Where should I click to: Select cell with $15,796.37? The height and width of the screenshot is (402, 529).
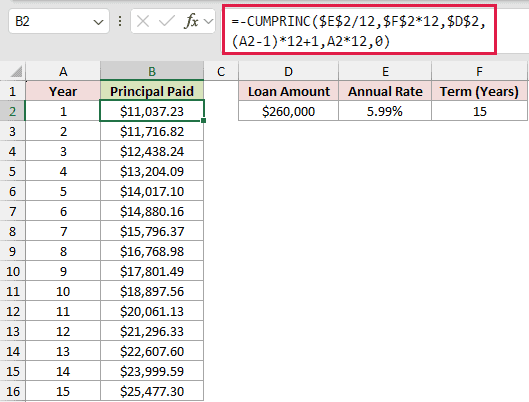coord(152,231)
